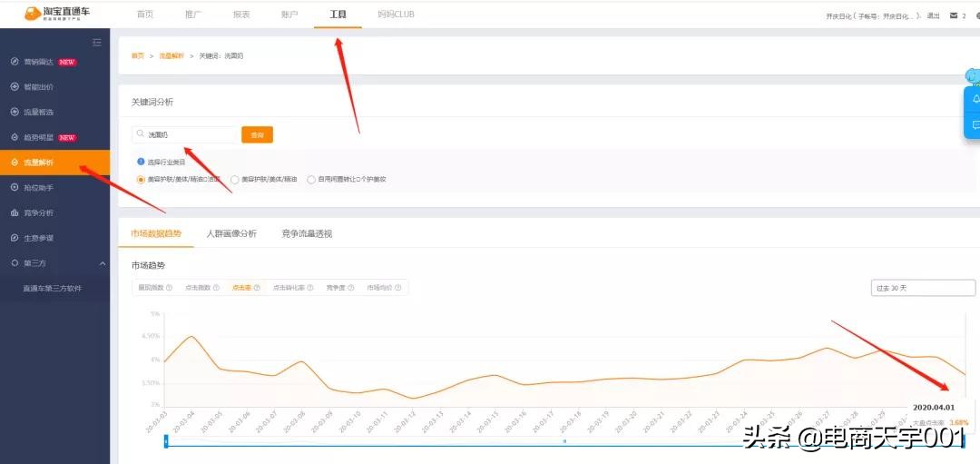Image resolution: width=980 pixels, height=464 pixels.
Task: Click the magnifier icon in keyword search box
Action: [140, 133]
